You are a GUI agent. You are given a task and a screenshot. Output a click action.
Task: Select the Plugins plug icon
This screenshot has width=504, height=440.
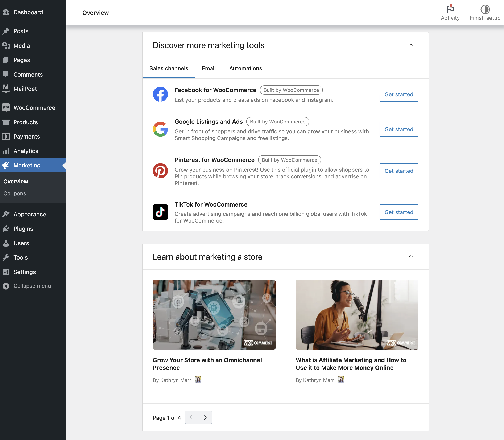[x=6, y=228]
